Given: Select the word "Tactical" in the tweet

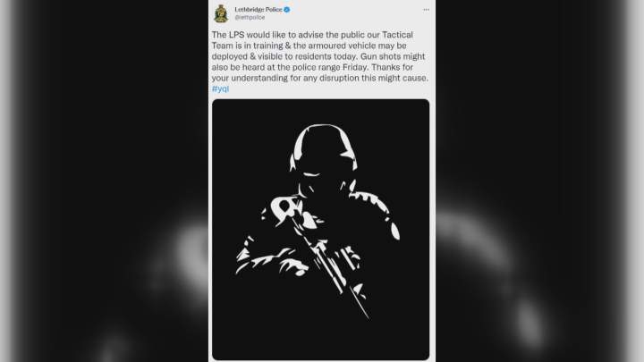Looking at the screenshot, I should tap(397, 35).
